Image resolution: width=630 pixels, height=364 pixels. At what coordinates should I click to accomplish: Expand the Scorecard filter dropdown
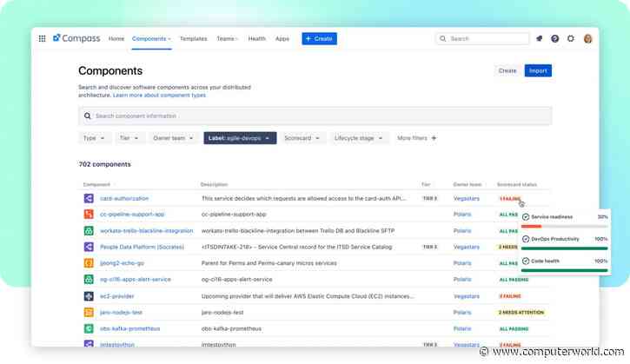(302, 138)
